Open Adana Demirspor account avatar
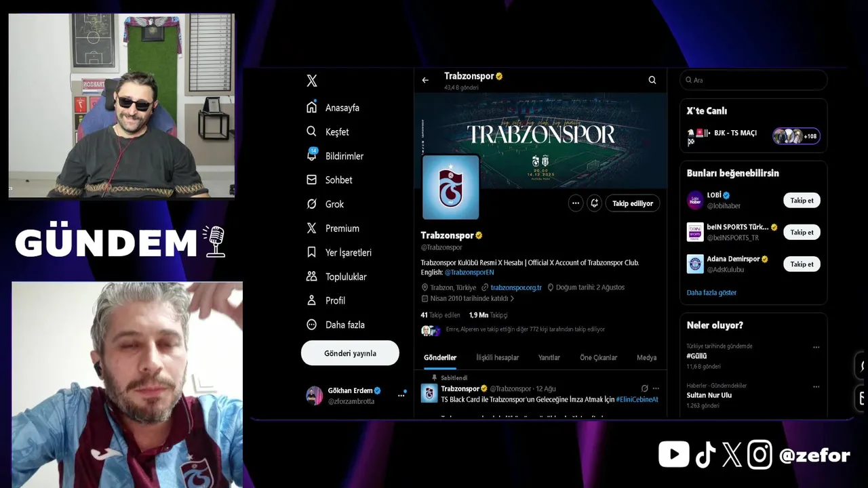 tap(695, 264)
